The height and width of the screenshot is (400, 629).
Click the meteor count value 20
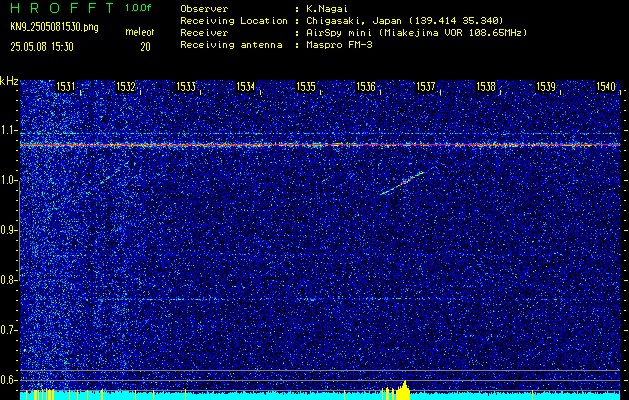[145, 47]
